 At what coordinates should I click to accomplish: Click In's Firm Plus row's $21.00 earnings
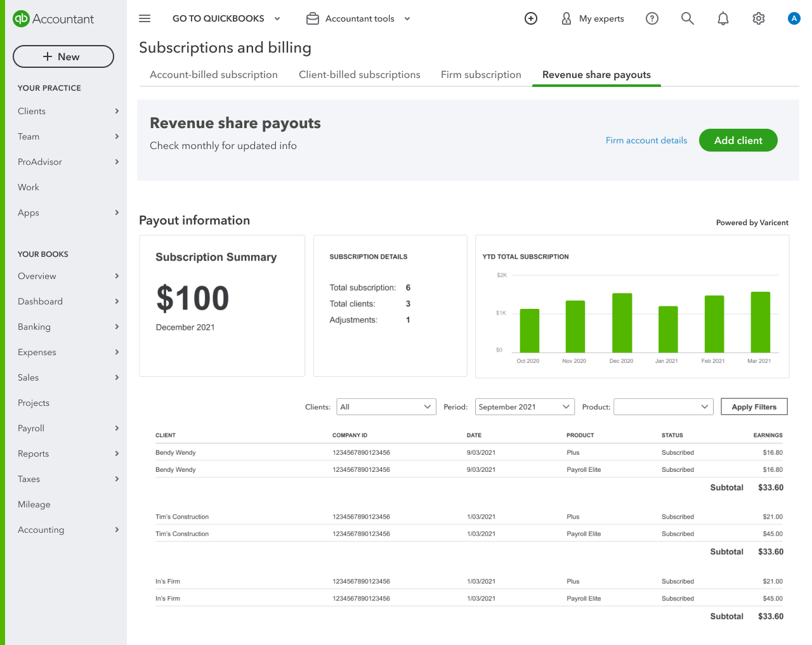click(x=773, y=581)
